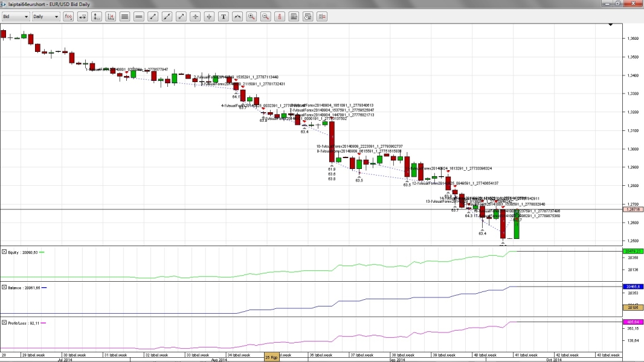The image size is (644, 362).
Task: Click the Balance panel label
Action: pyautogui.click(x=24, y=288)
